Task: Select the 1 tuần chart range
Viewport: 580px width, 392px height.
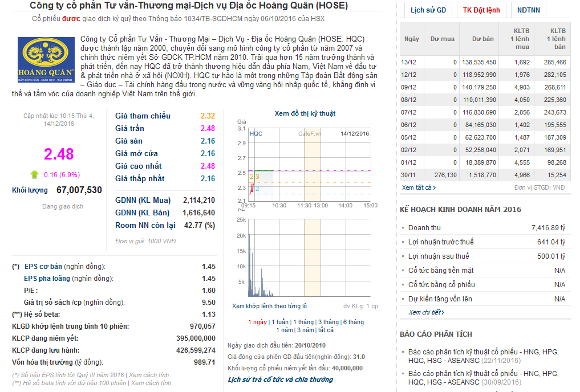Action: tap(280, 322)
